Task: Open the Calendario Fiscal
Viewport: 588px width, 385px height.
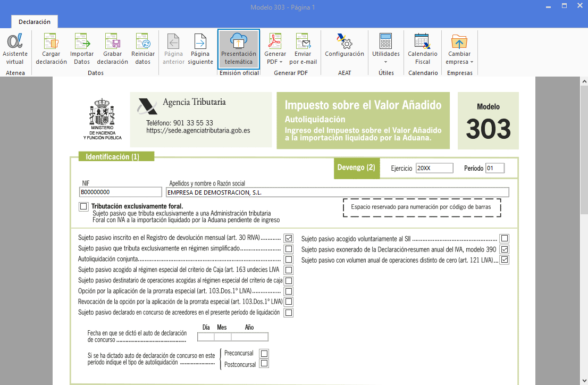Action: pos(423,49)
